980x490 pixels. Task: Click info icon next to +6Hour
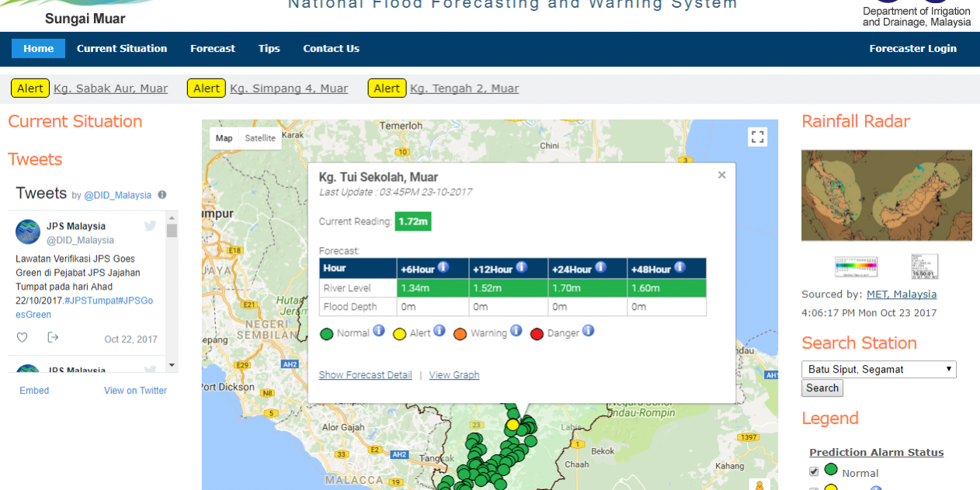pos(443,268)
